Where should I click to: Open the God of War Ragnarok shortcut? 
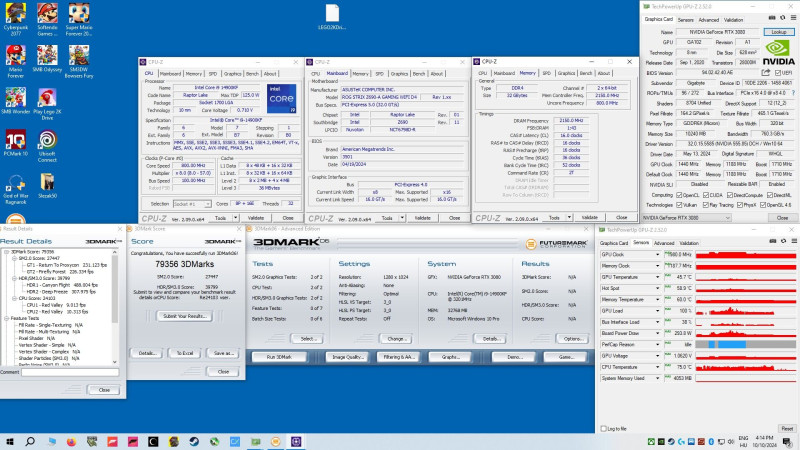16,182
